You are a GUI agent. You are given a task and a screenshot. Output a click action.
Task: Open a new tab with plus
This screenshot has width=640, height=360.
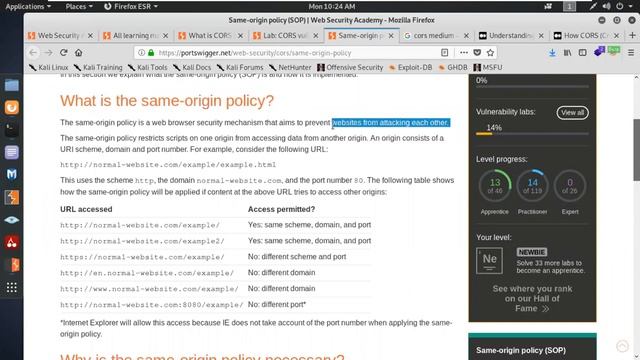[x=632, y=36]
